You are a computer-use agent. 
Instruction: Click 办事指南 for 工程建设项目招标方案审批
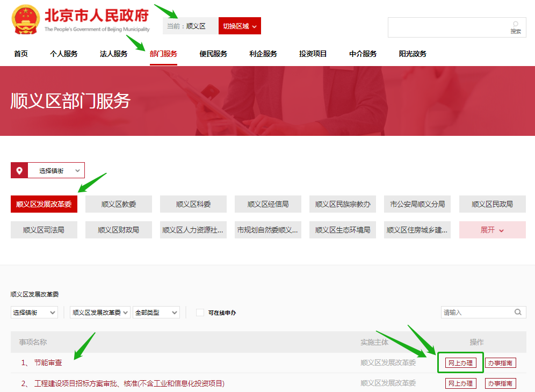(501, 383)
